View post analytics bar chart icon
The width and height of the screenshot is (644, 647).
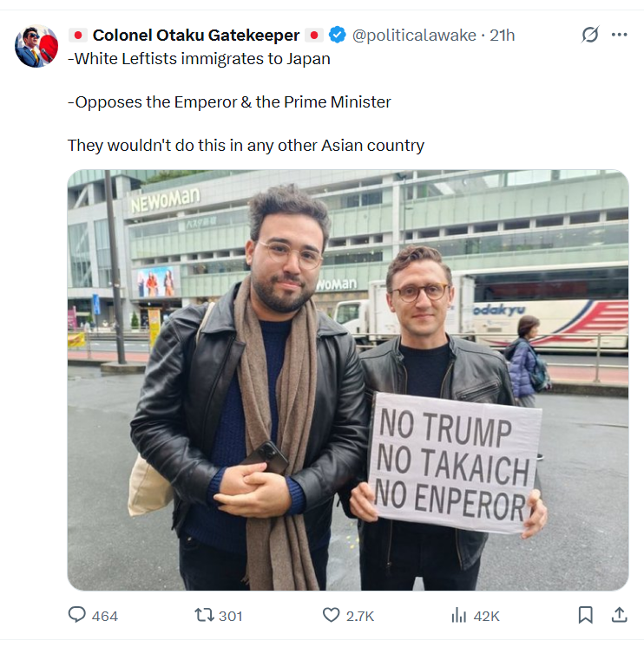point(458,615)
